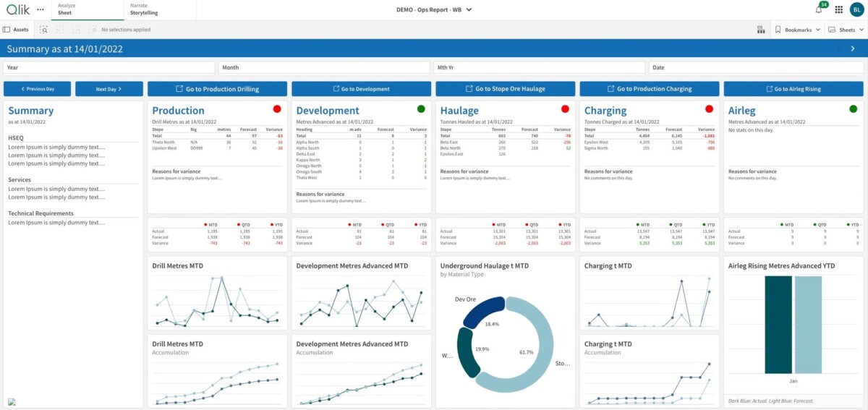Go to next sheet arrow

(854, 49)
